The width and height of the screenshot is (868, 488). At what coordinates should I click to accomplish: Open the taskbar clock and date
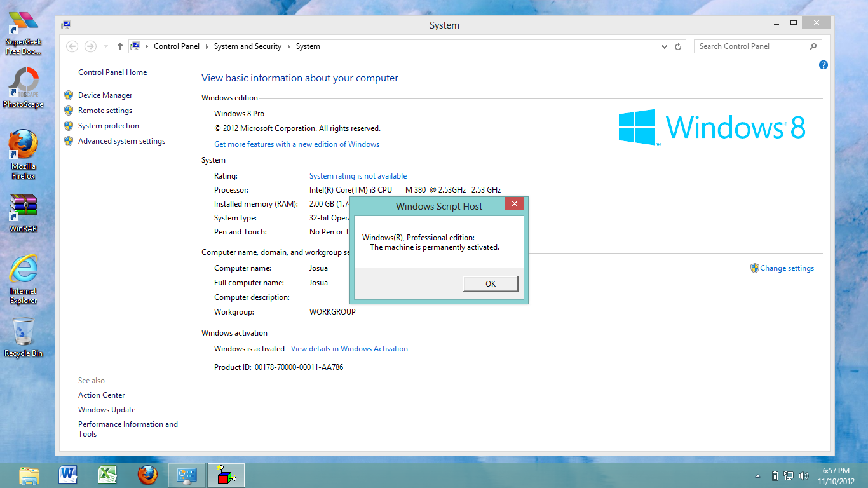(836, 475)
